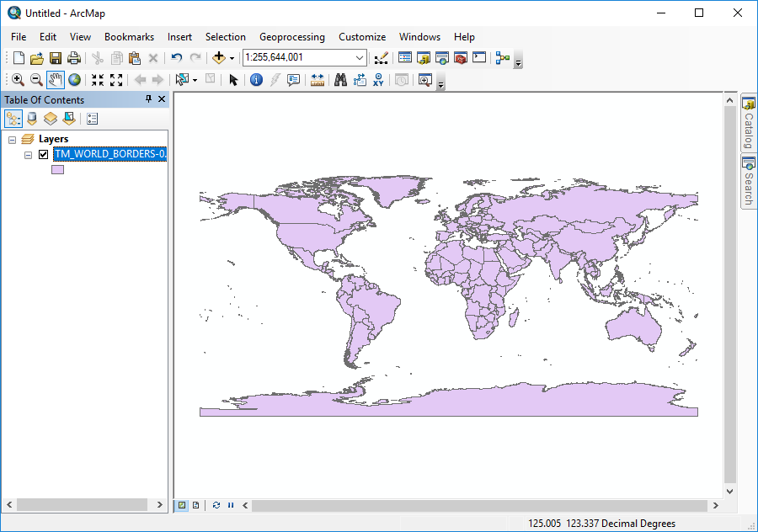Open the Add Data dialog
The height and width of the screenshot is (532, 758).
click(221, 57)
